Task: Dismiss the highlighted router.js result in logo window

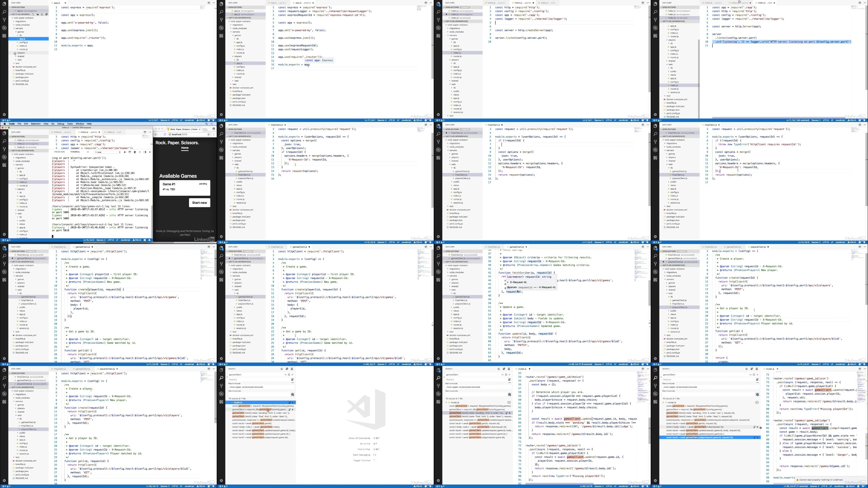Action: [293, 403]
